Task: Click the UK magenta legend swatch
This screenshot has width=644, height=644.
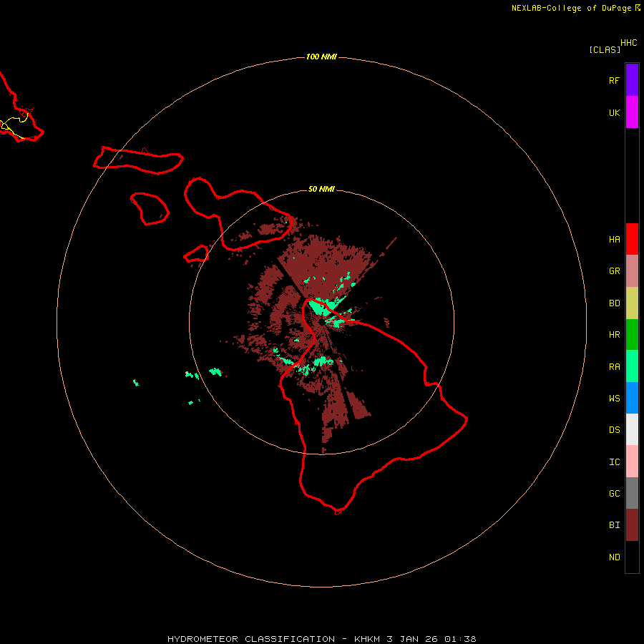Action: point(632,112)
